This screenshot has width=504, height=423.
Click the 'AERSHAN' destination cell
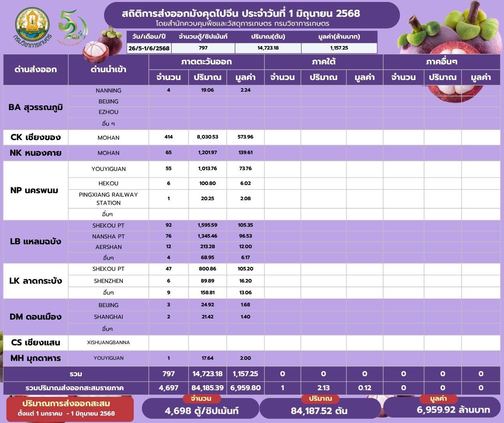[108, 247]
